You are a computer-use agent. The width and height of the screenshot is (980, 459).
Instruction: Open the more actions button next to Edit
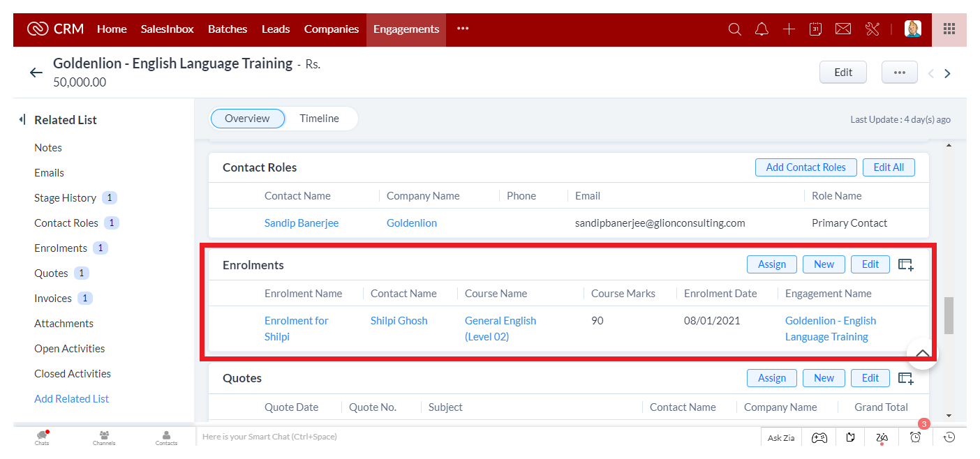899,73
